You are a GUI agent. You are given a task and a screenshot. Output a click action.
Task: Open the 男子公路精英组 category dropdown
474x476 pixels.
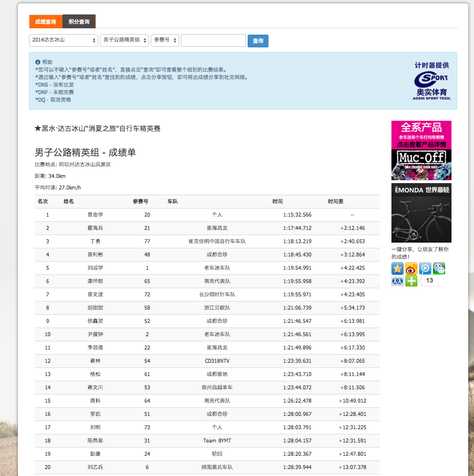tap(124, 40)
